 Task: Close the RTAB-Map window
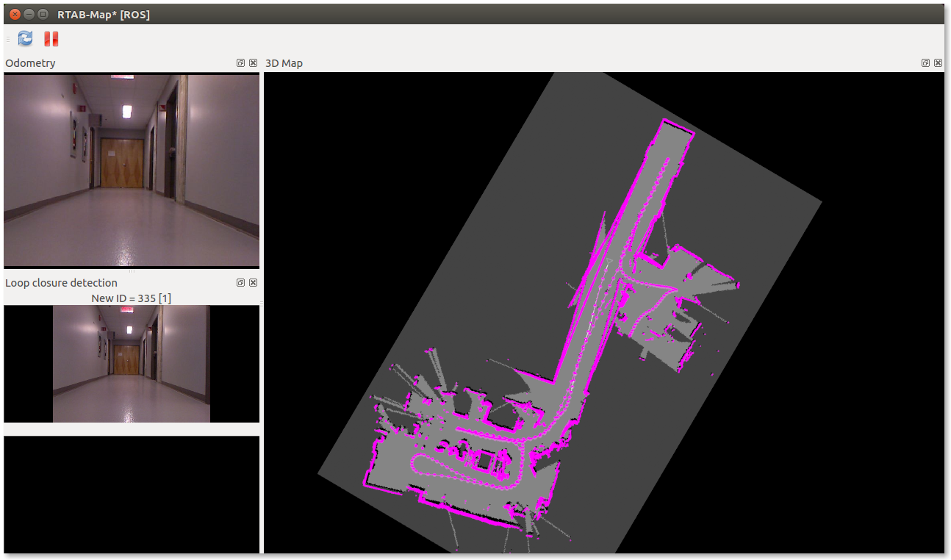[13, 14]
